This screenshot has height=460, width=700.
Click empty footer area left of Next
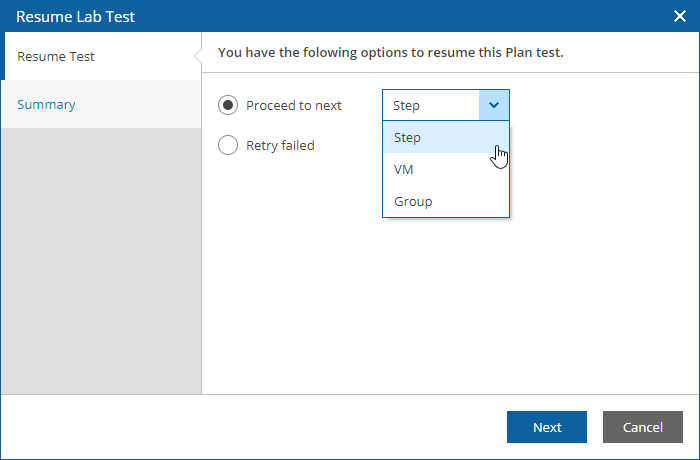[x=254, y=427]
